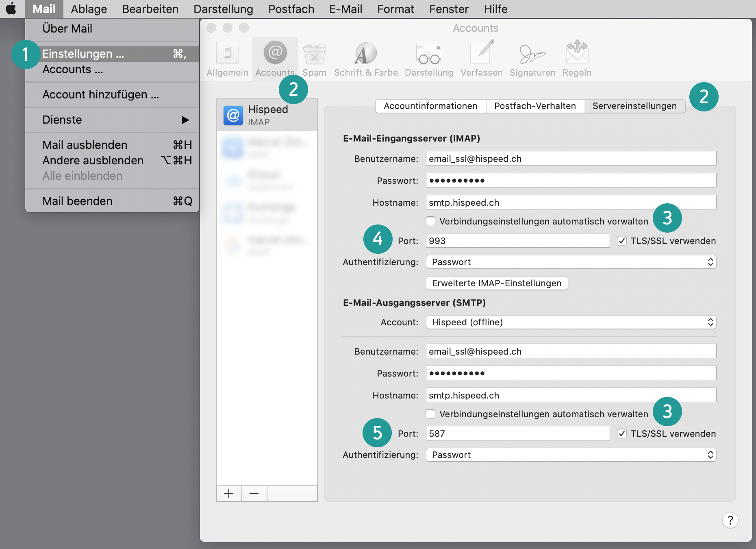
Task: Switch to Postfach-Verhalten tab
Action: [x=535, y=106]
